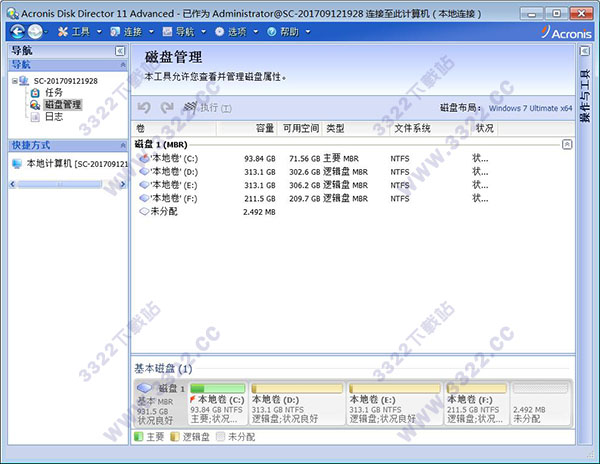Sort by the 容量 column header
The height and width of the screenshot is (464, 600).
[x=246, y=129]
